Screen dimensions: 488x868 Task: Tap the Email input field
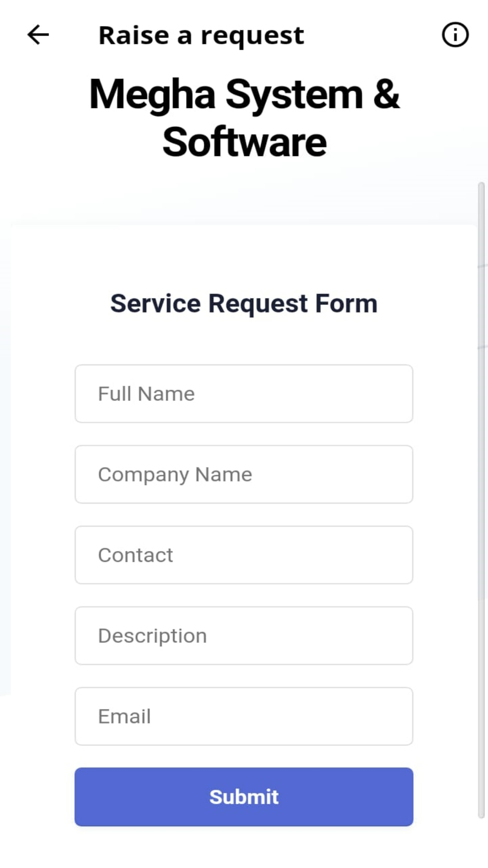click(x=244, y=716)
